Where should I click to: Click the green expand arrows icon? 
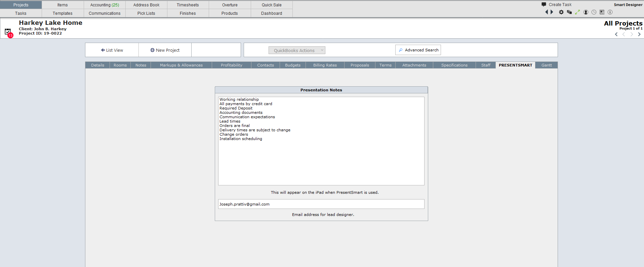pyautogui.click(x=577, y=12)
